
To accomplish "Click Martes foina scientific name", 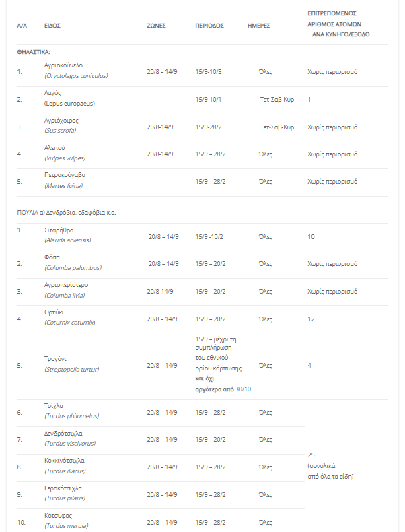I will [63, 186].
